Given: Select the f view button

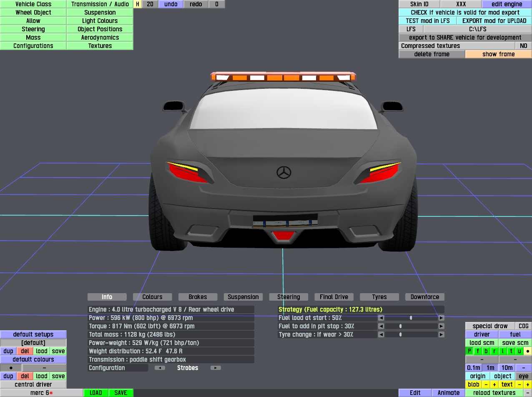Looking at the screenshot, I should coord(478,351).
